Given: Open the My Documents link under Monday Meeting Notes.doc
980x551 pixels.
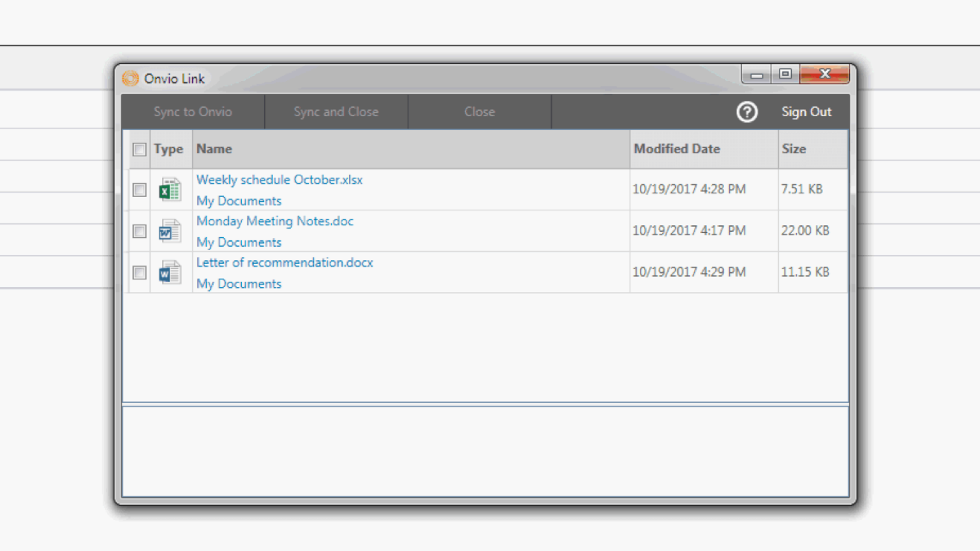Looking at the screenshot, I should point(239,242).
